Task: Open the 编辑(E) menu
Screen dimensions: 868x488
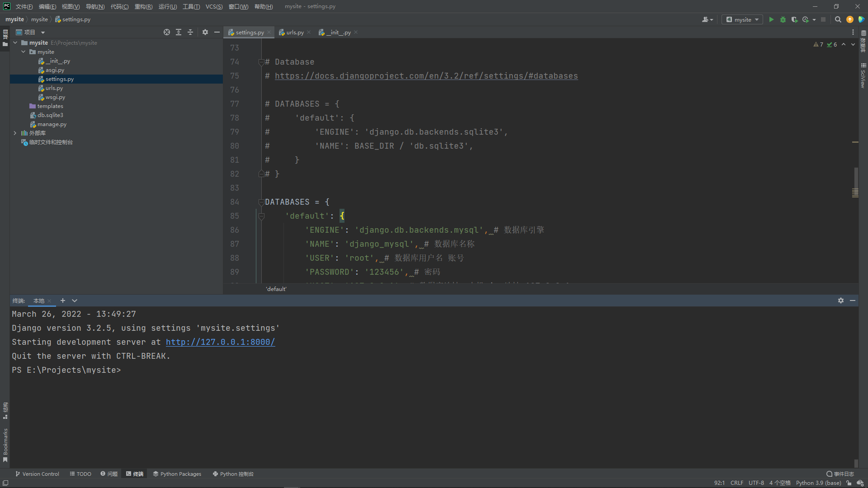Action: (47, 6)
